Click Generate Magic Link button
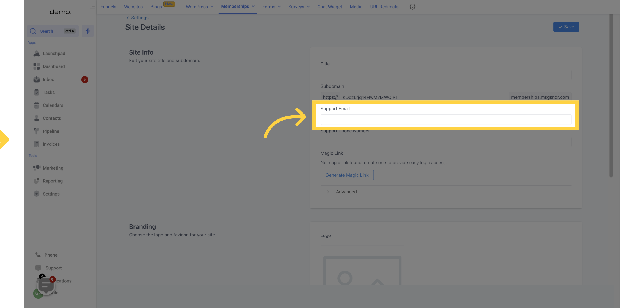 click(x=347, y=175)
